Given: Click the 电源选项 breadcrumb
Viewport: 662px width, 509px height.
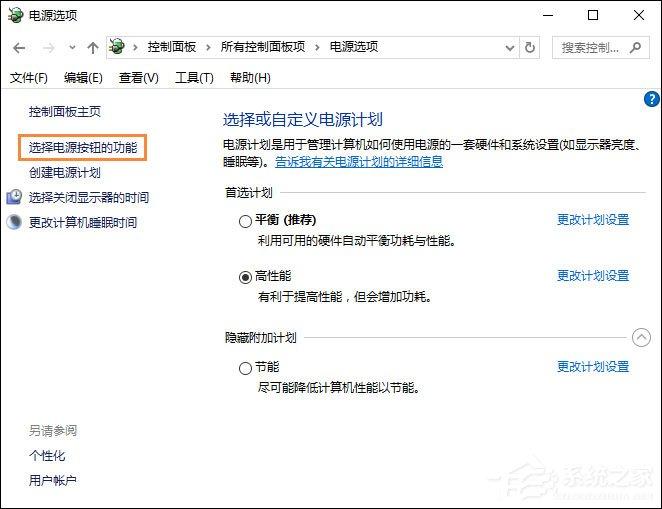Looking at the screenshot, I should pyautogui.click(x=354, y=47).
